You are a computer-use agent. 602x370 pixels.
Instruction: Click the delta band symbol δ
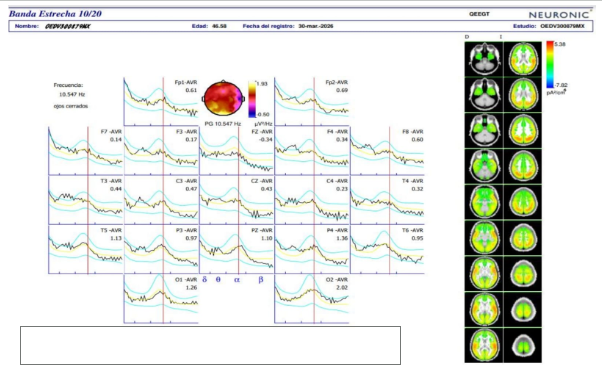(205, 279)
